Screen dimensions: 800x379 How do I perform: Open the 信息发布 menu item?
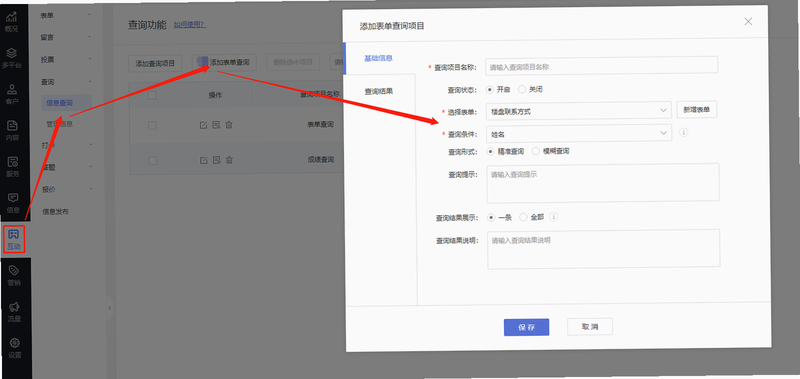[x=56, y=211]
